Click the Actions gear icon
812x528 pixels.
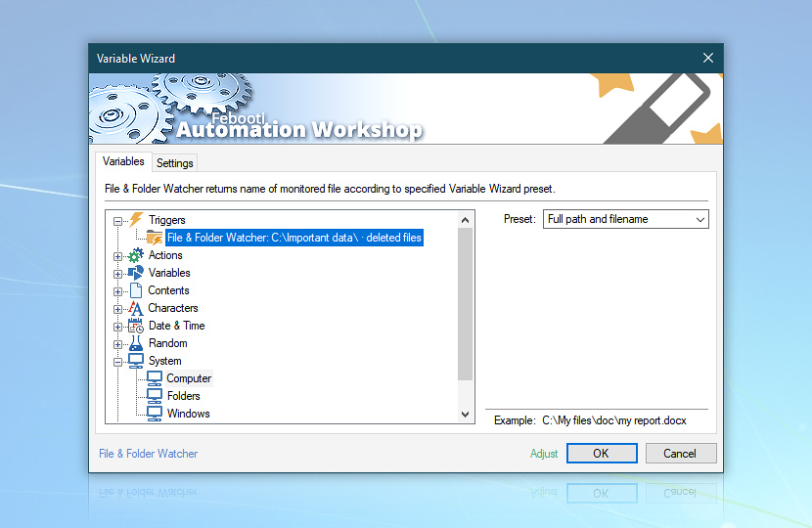pyautogui.click(x=136, y=255)
